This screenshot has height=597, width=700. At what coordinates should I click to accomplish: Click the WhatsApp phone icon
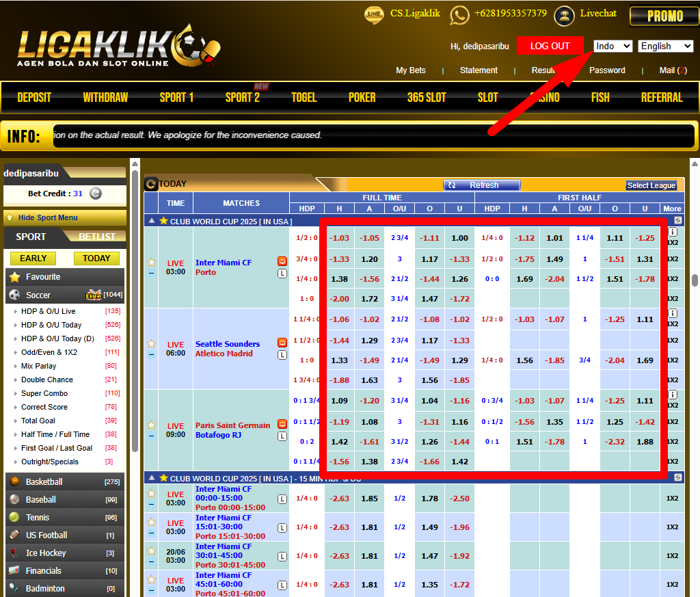(x=459, y=15)
